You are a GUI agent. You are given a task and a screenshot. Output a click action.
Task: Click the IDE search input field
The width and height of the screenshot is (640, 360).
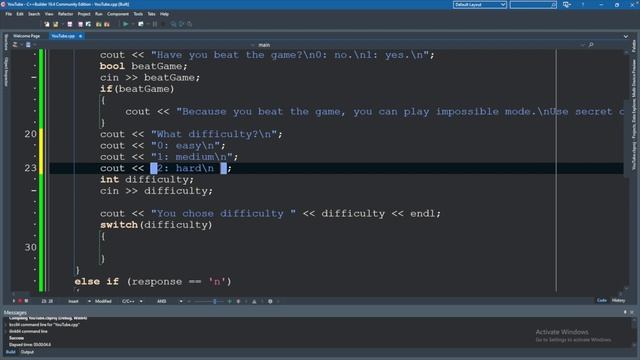pyautogui.click(x=533, y=4)
